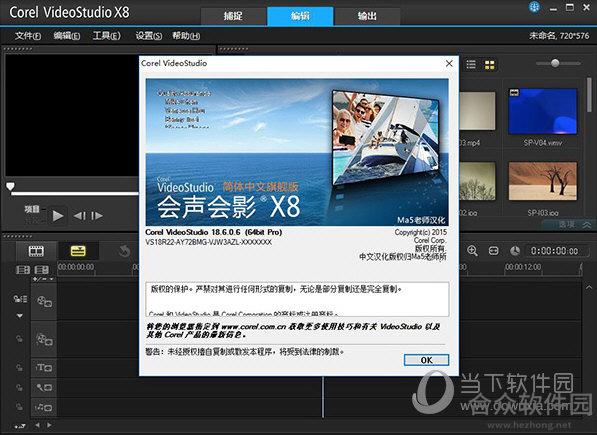Viewport: 597px width, 435px height.
Task: Click the Corel VideoStudio 18.6.0.6 version text
Action: point(214,232)
